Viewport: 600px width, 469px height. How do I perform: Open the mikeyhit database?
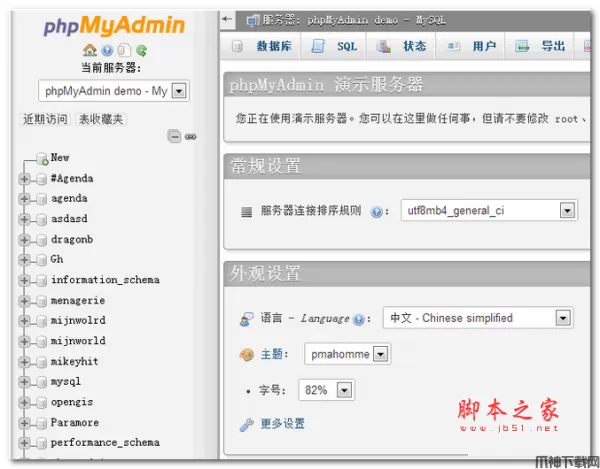coord(75,362)
